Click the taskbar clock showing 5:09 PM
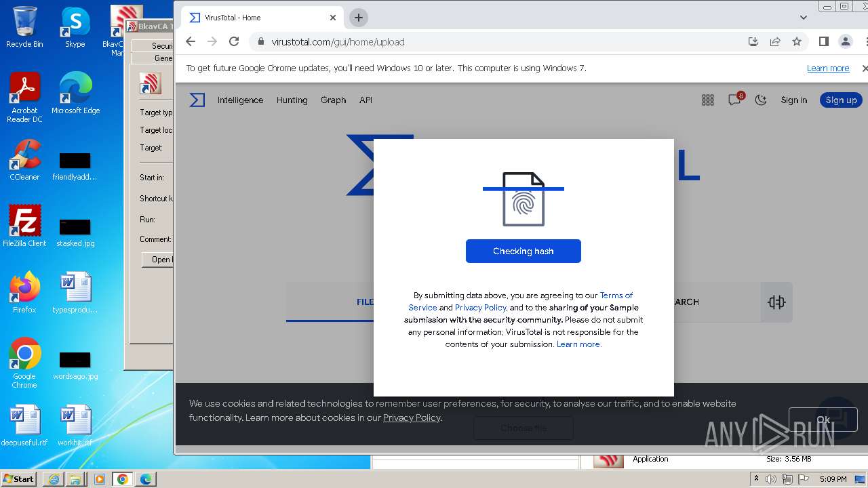The image size is (868, 488). tap(833, 479)
